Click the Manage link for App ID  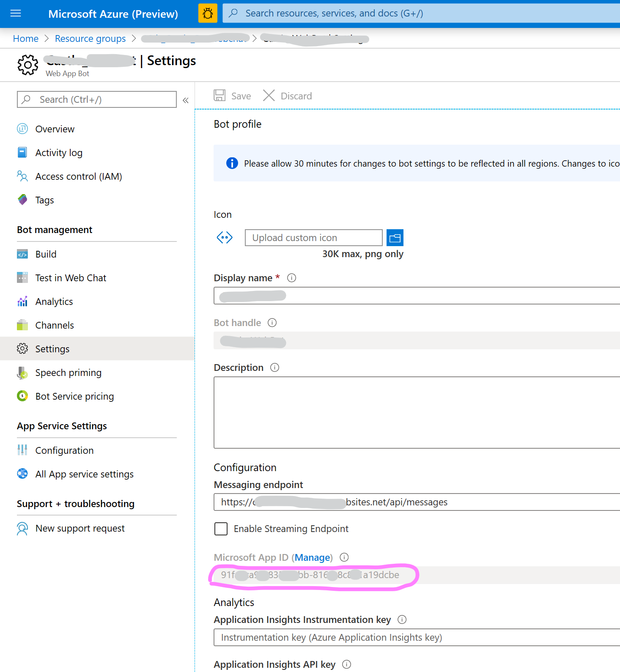coord(312,557)
